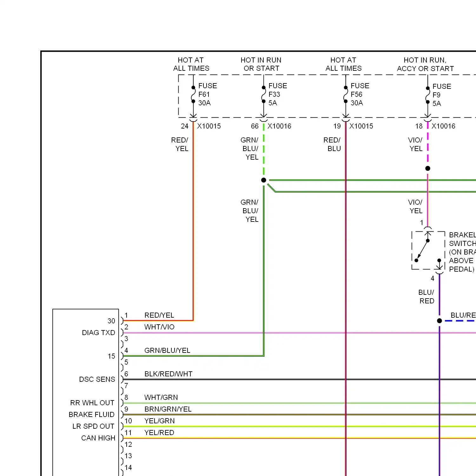The image size is (476, 476).
Task: Click the FUSE F33 5A label
Action: pyautogui.click(x=278, y=94)
